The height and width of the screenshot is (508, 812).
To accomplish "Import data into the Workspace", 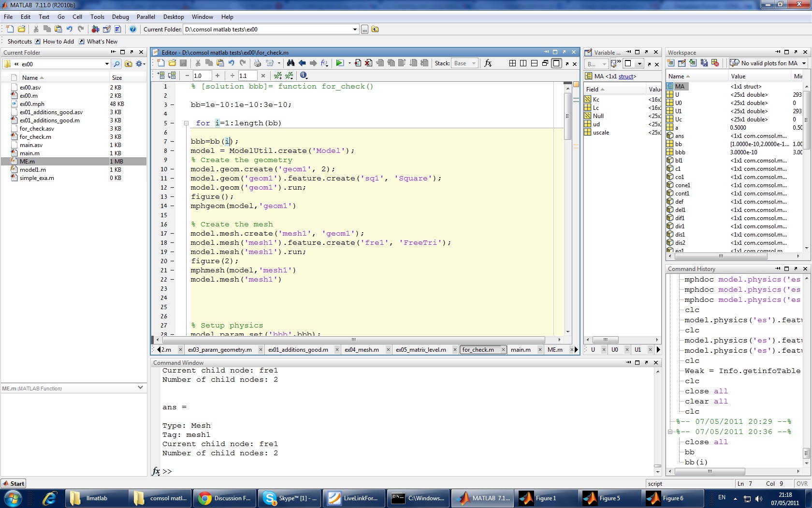I will pyautogui.click(x=693, y=63).
